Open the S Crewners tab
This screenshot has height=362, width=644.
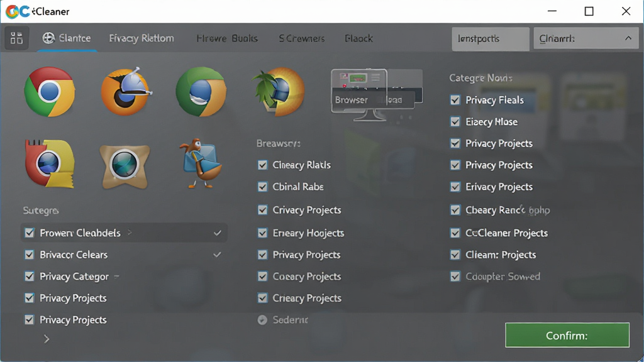tap(302, 38)
